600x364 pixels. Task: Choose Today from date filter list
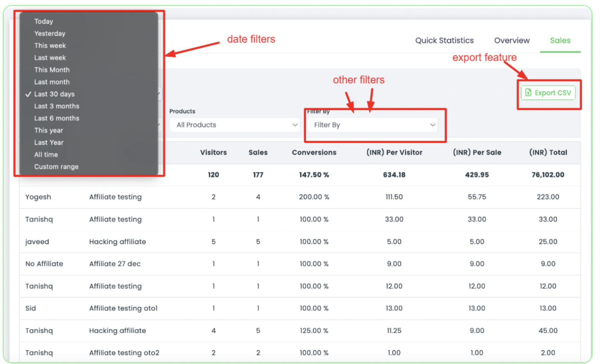pos(44,22)
